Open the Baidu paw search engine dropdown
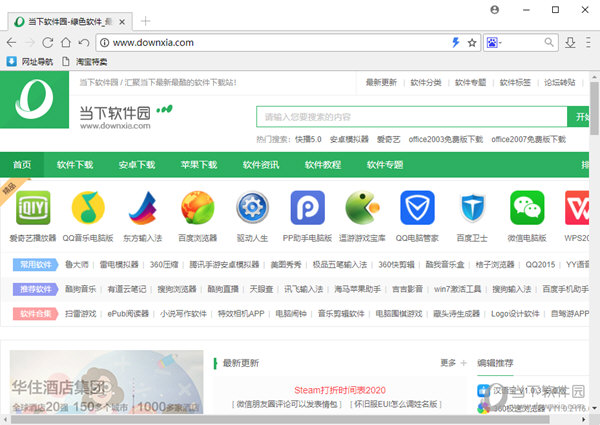The image size is (600, 425). (x=494, y=42)
